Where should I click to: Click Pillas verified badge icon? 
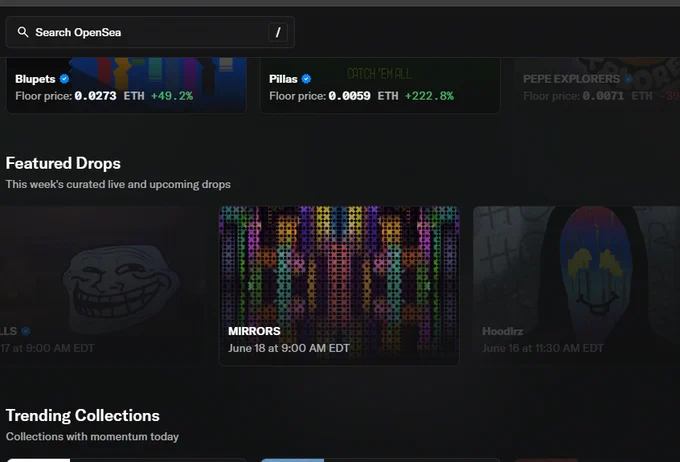306,79
